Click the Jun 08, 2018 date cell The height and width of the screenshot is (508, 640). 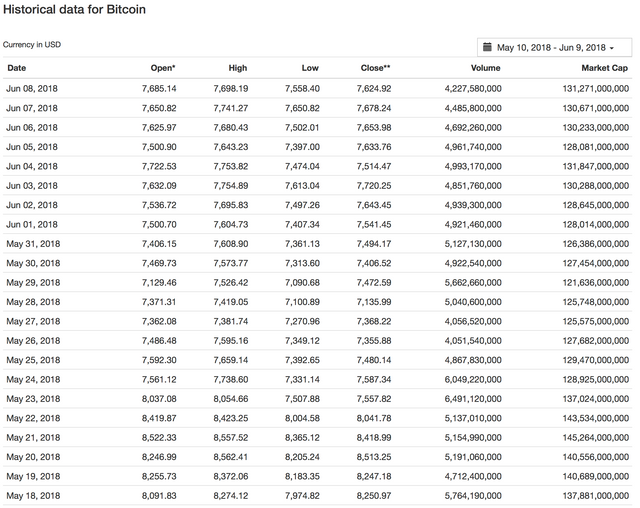pos(32,88)
